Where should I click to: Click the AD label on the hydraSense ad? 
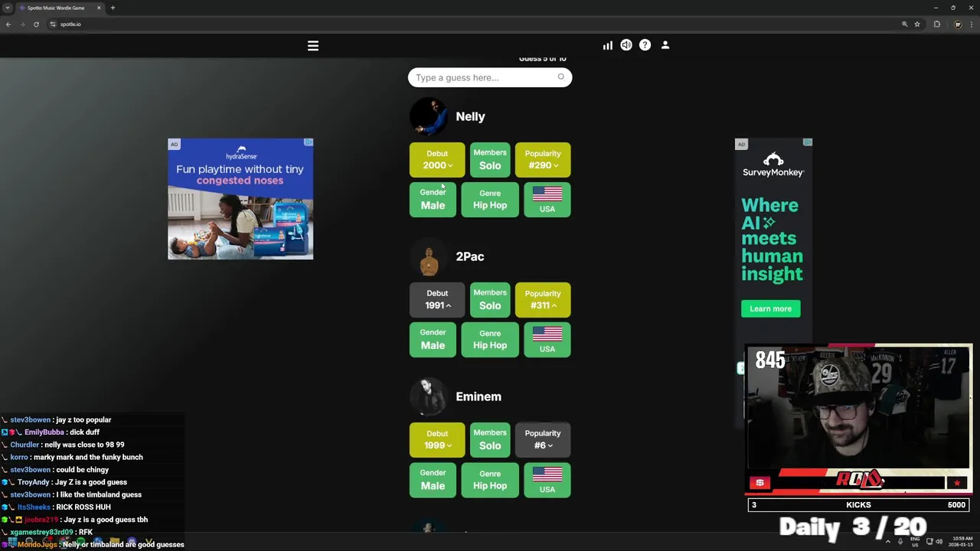click(174, 145)
